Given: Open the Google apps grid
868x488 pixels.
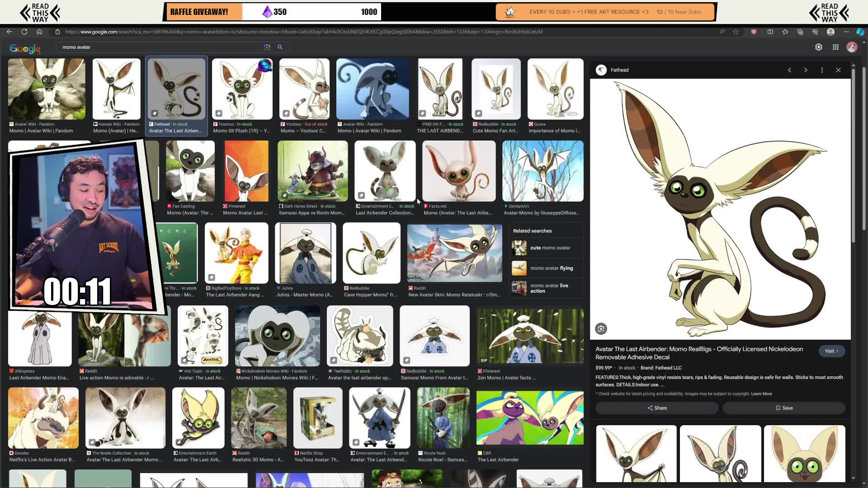Looking at the screenshot, I should point(835,47).
